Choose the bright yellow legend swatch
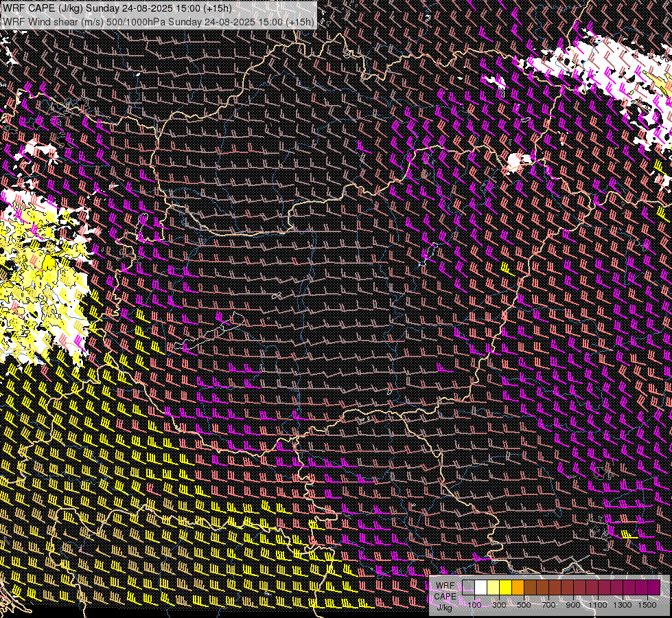 pos(506,588)
